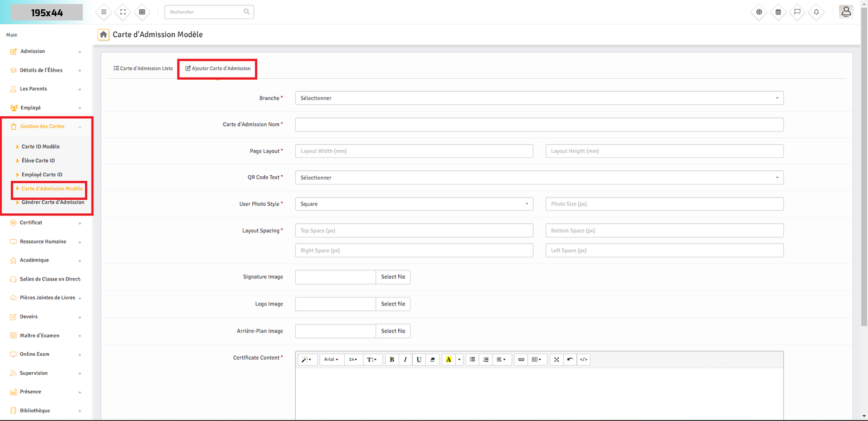
Task: Open Générer Carte d'Admission in sidebar
Action: (53, 202)
